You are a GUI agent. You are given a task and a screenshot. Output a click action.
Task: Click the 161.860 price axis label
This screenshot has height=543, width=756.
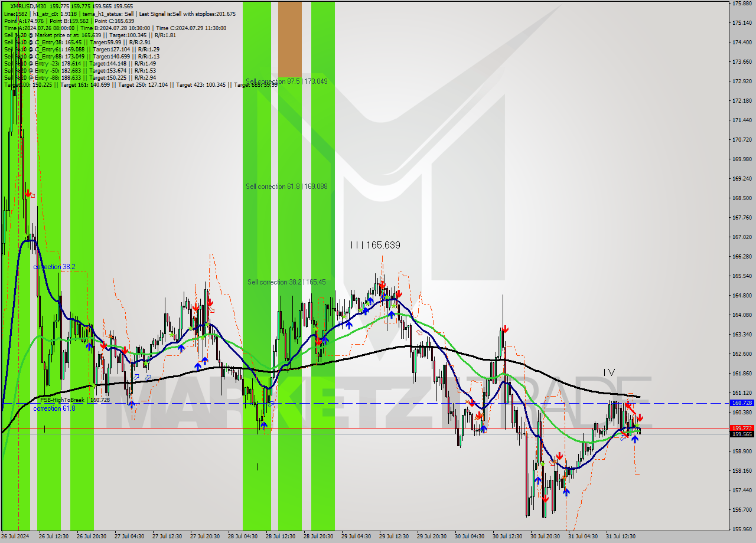click(x=742, y=374)
